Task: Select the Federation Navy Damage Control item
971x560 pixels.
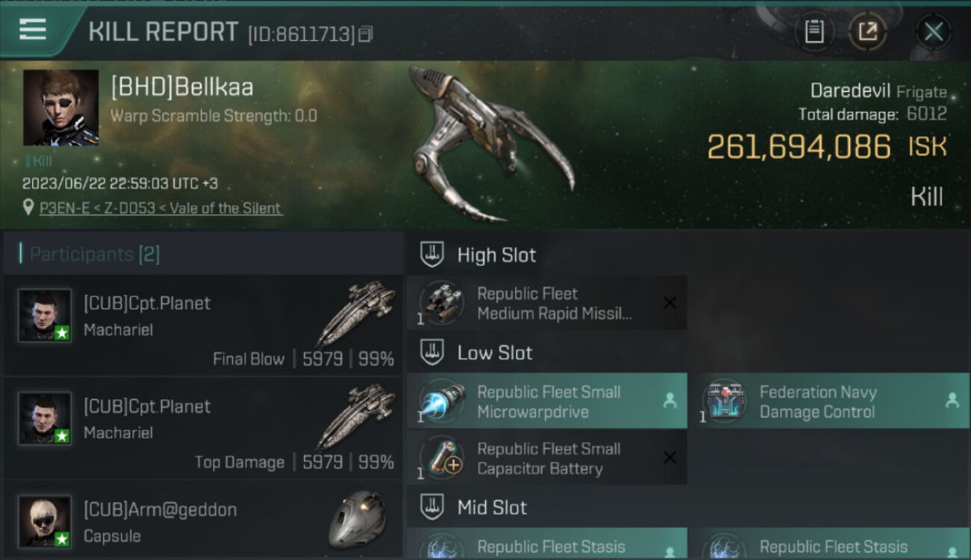Action: coord(830,402)
